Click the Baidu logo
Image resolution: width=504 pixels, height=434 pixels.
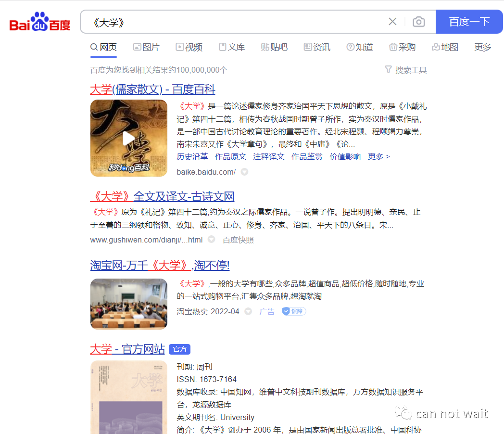(40, 22)
